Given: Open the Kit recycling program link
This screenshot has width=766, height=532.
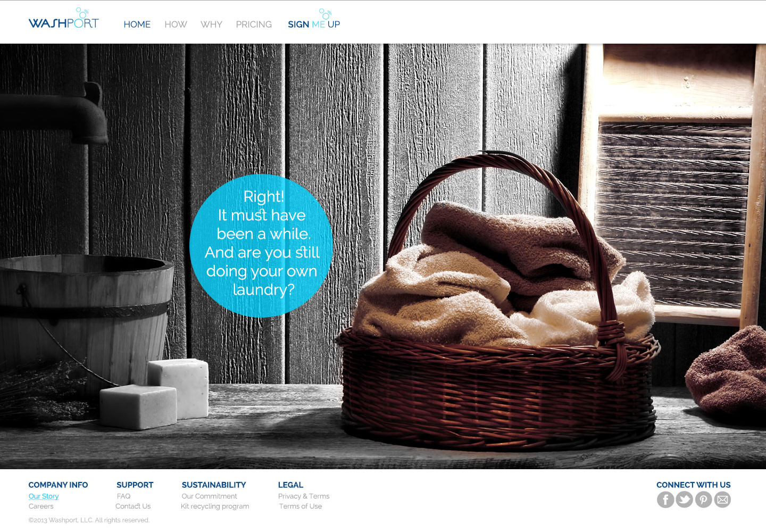Looking at the screenshot, I should 215,506.
